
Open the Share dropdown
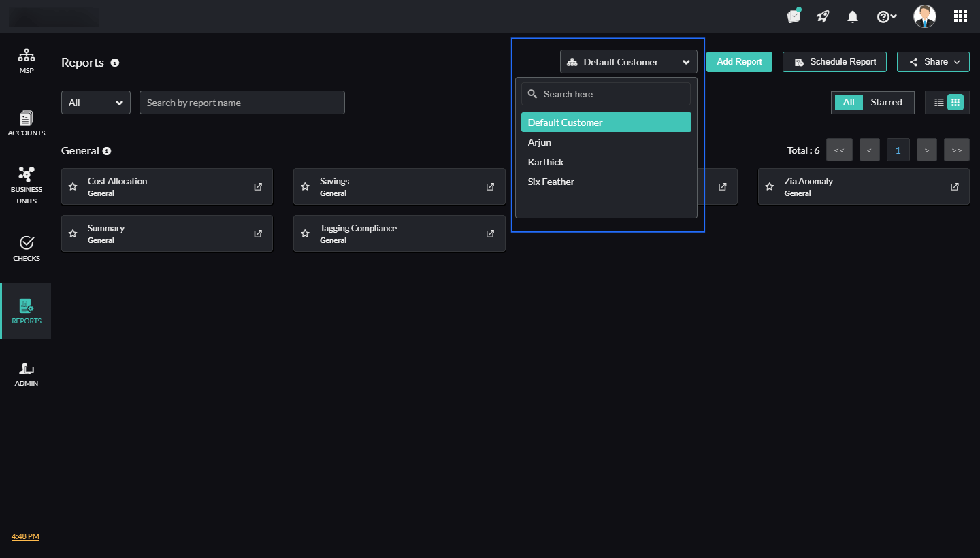[x=933, y=62]
